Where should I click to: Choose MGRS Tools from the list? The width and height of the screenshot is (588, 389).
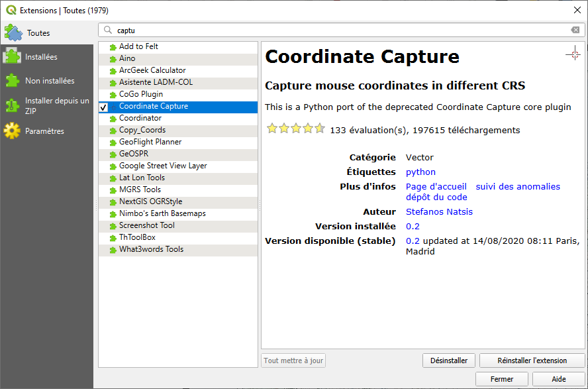click(140, 190)
